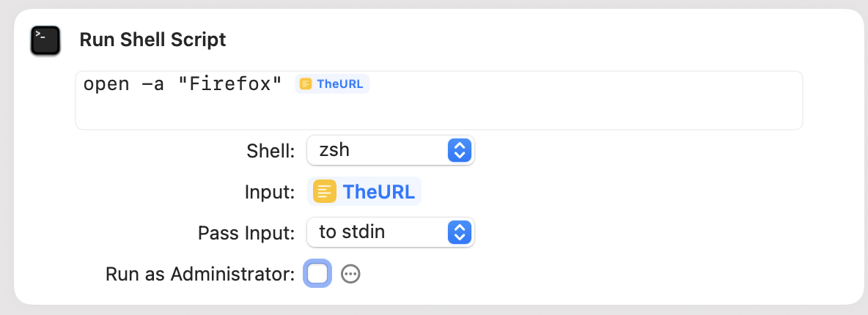Screen dimensions: 868x315
Task: Click the blue arrows on the zsh popup
Action: point(459,150)
